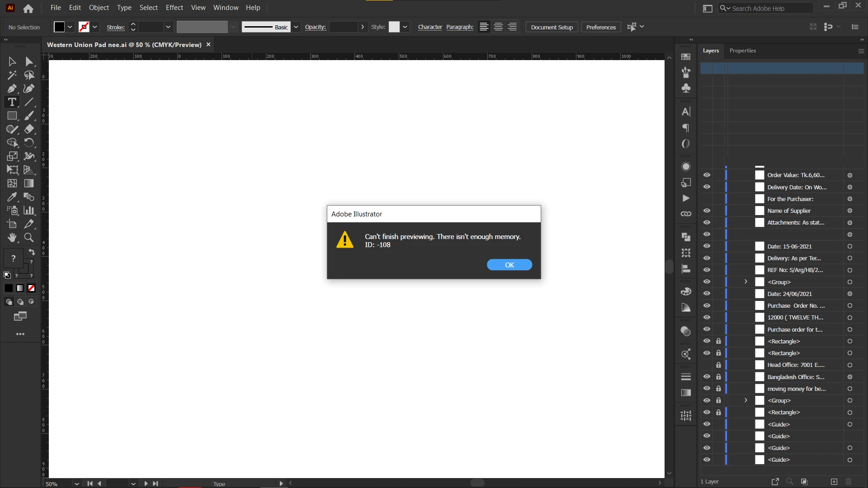Hide the 'Date: 15-06-2021' layer item
868x488 pixels.
click(707, 246)
